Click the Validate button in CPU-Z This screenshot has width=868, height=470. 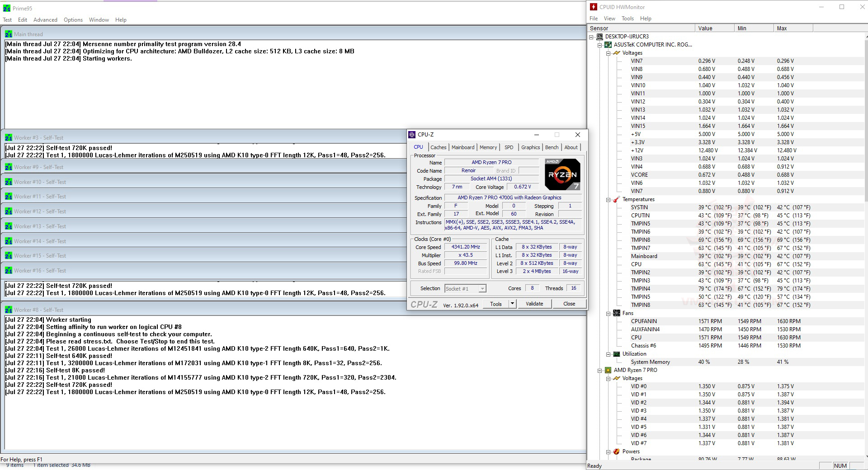pos(534,304)
